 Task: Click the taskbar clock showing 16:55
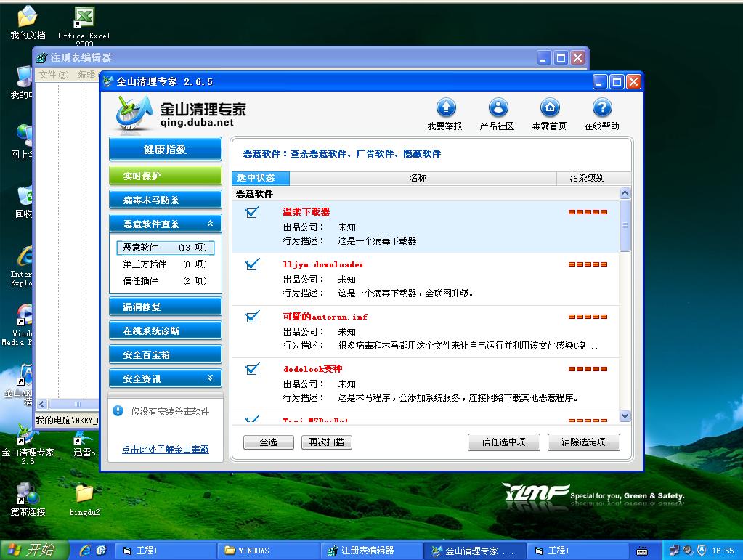click(x=723, y=551)
